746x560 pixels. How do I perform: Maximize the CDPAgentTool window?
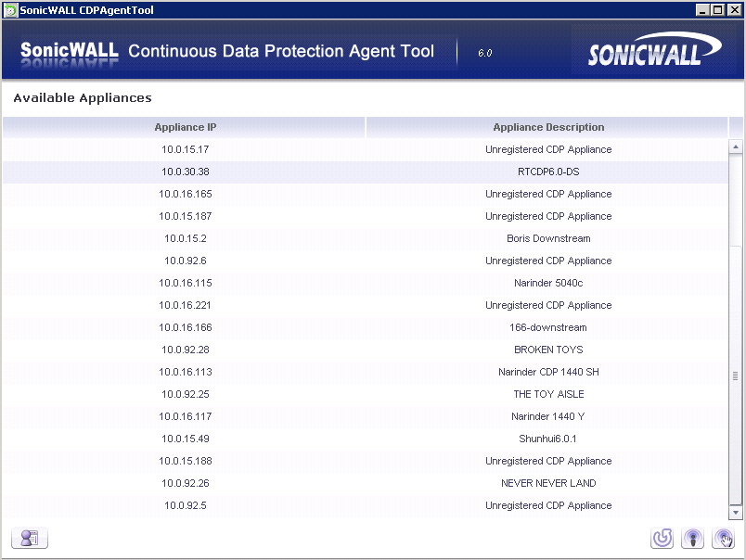pos(718,9)
